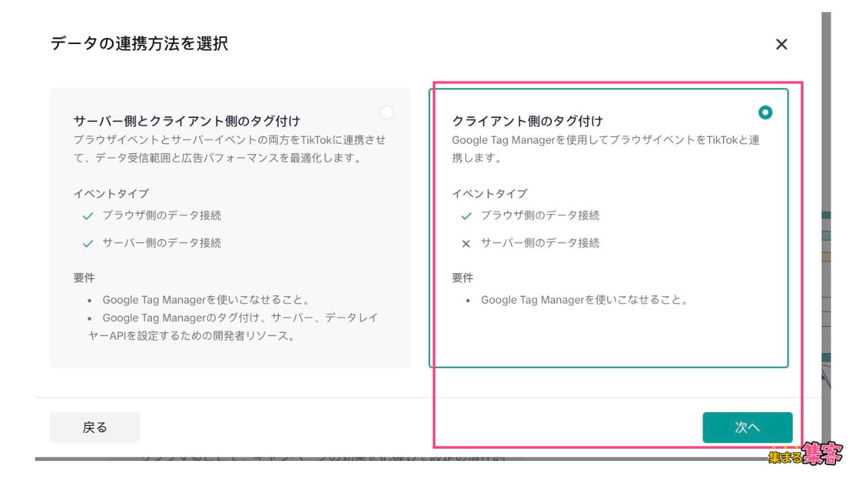The height and width of the screenshot is (488, 868).
Task: Click the サーバー側とクライアント側のタグ付け heading
Action: pyautogui.click(x=186, y=121)
